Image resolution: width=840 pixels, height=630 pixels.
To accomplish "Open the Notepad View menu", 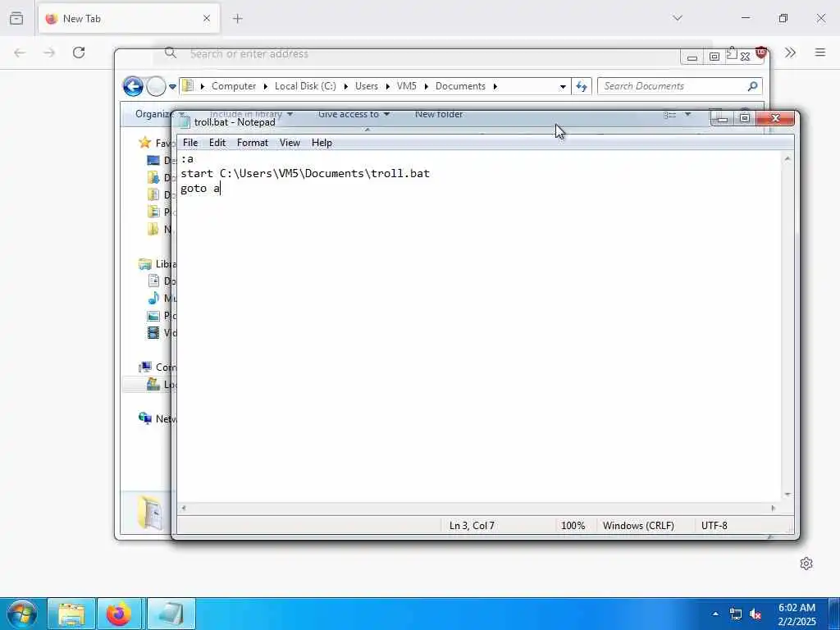I will click(290, 143).
